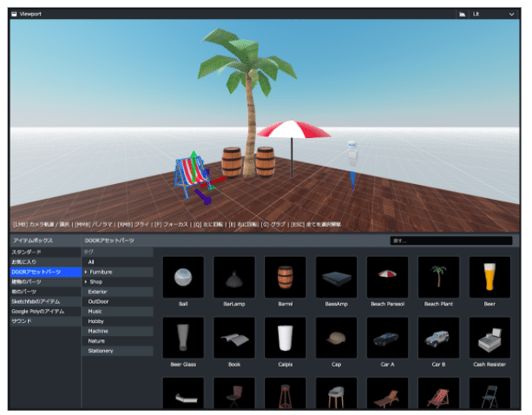
Task: Click the asset search field
Action: [451, 240]
